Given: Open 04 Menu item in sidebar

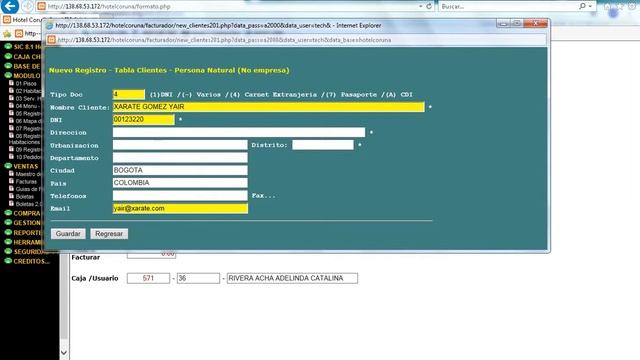Looking at the screenshot, I should click(x=27, y=106).
